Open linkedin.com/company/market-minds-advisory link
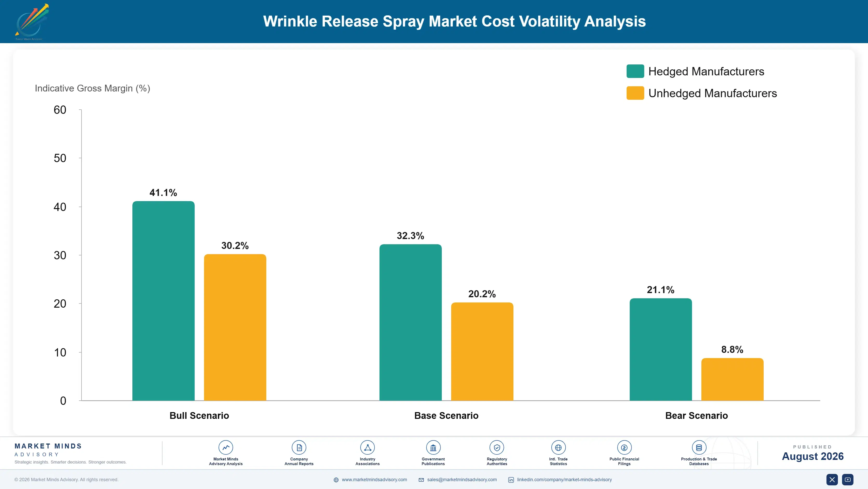 click(x=564, y=480)
